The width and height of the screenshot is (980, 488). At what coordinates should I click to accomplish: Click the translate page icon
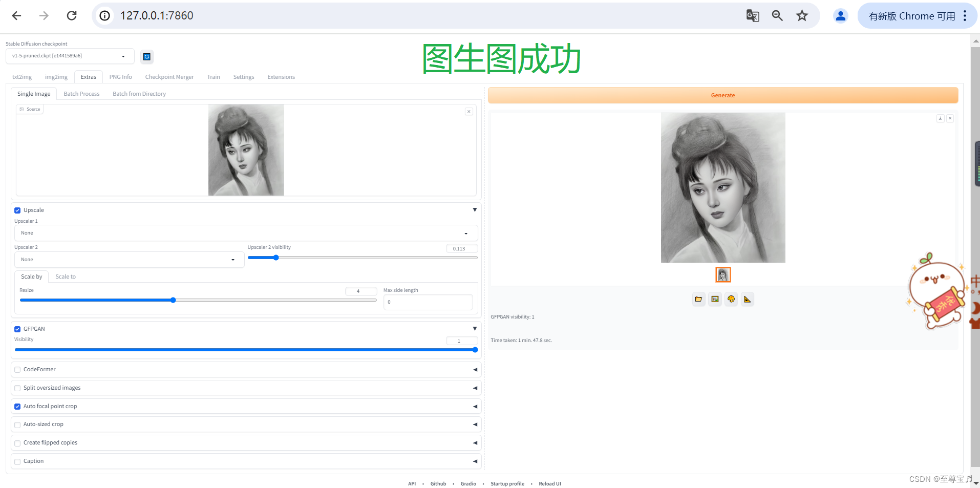[753, 16]
